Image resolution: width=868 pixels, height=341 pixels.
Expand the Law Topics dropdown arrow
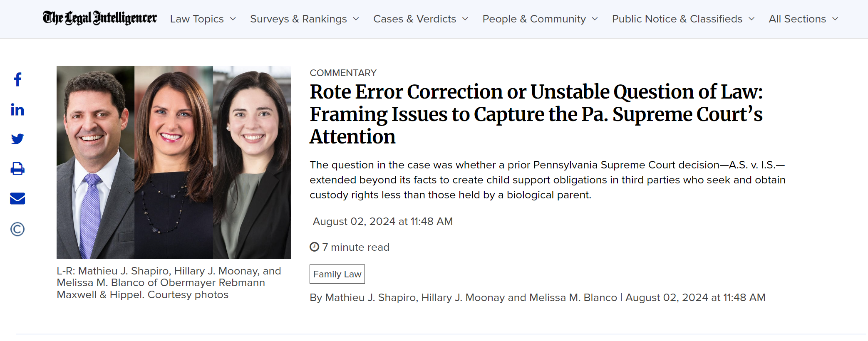point(233,19)
